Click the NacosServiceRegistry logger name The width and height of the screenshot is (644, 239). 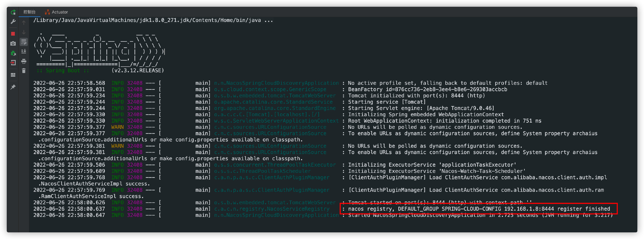(271, 209)
